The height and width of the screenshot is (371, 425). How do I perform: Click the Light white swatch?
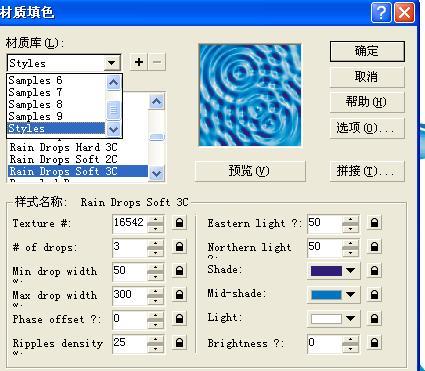pos(326,319)
